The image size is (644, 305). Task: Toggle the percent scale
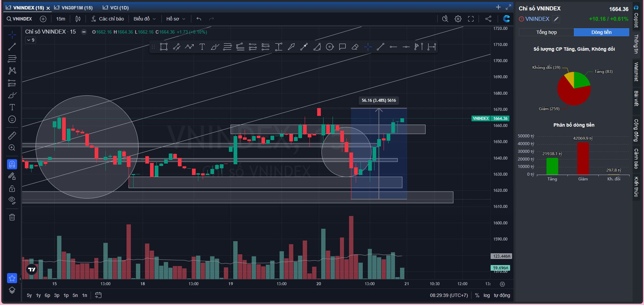(477, 295)
